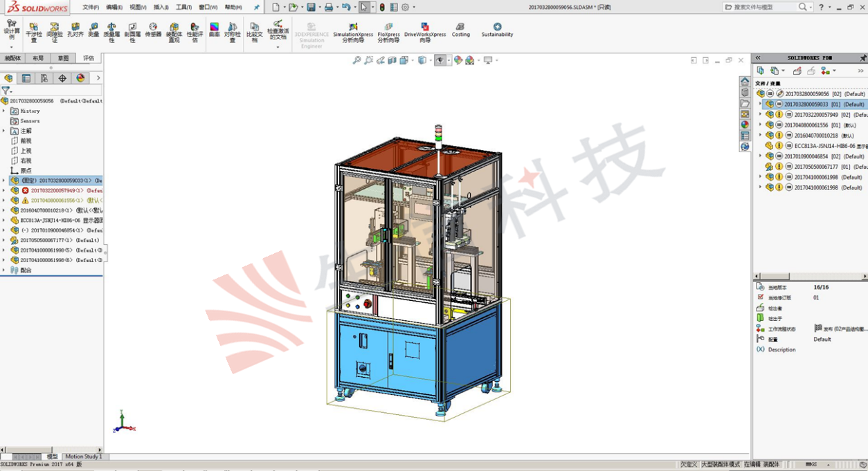Viewport: 868px width, 471px height.
Task: Open the Costing tool
Action: (x=461, y=30)
